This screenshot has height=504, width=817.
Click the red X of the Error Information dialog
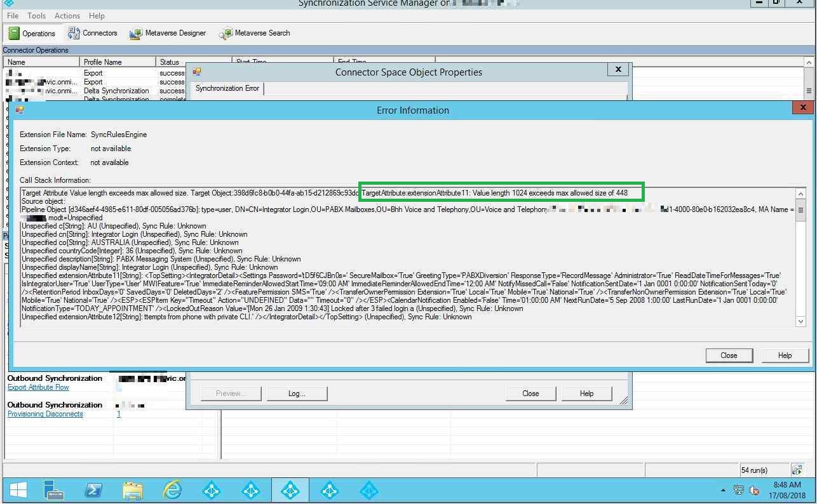[x=802, y=107]
